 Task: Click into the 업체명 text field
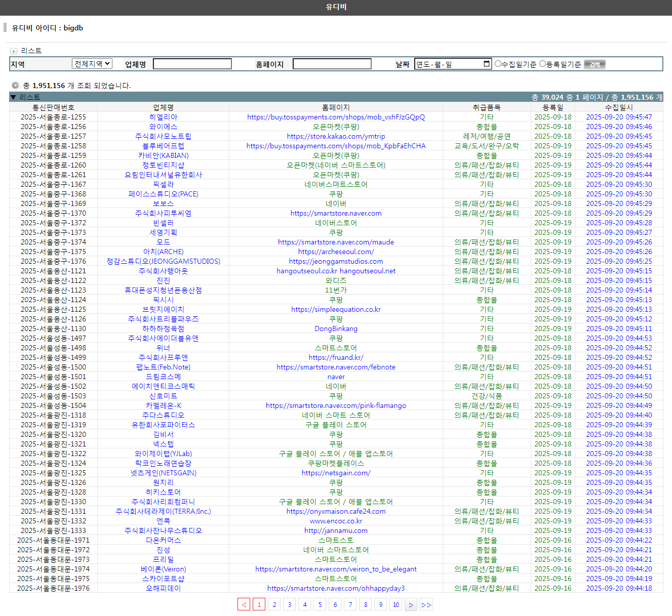(x=192, y=64)
